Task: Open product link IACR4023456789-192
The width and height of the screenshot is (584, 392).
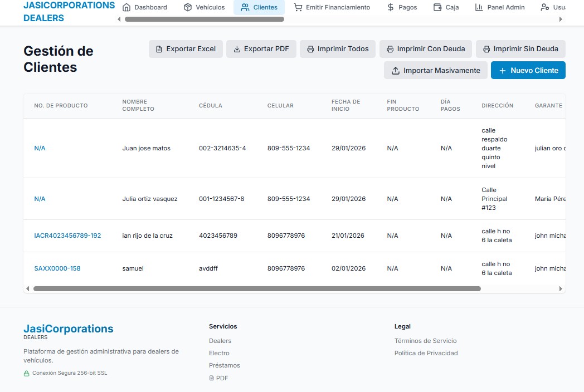Action: [67, 236]
